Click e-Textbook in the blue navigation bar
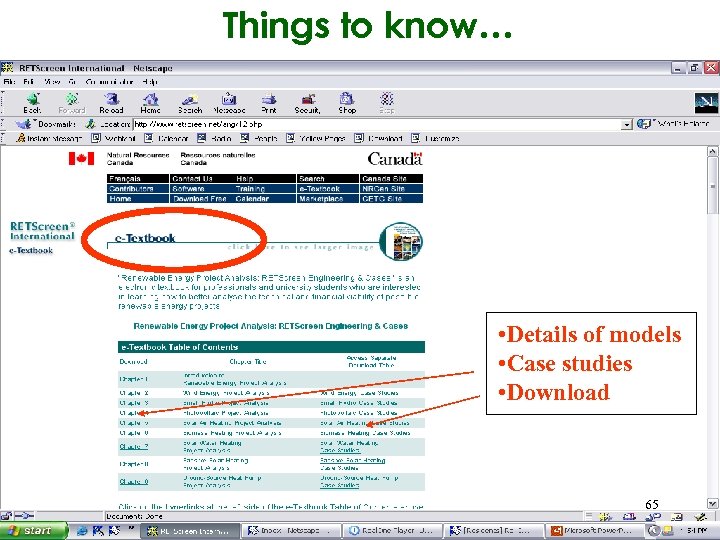Screen dimensions: 720x540 click(x=320, y=189)
